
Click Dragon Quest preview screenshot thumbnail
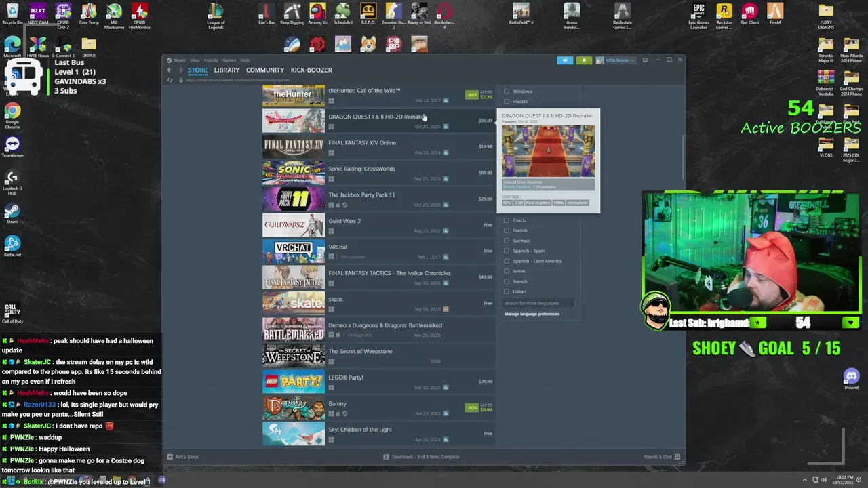[548, 150]
